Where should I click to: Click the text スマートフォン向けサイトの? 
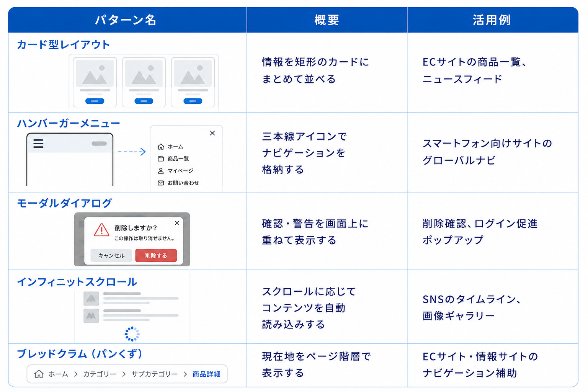(487, 144)
